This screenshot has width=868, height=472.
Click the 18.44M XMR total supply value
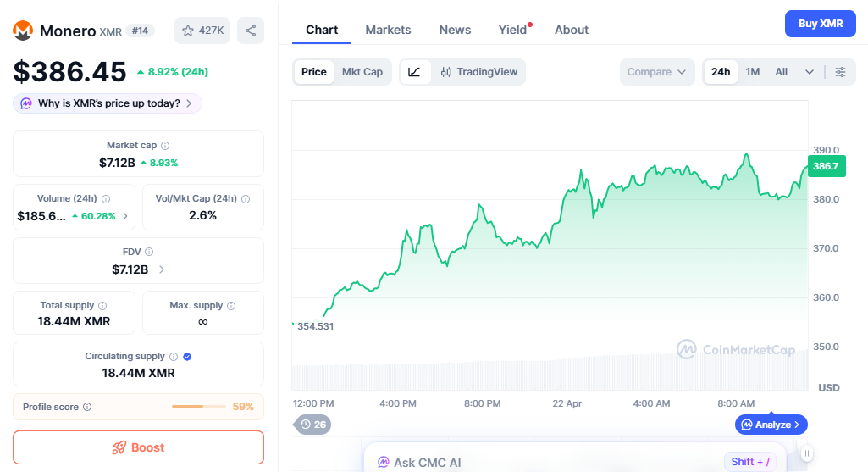[74, 321]
